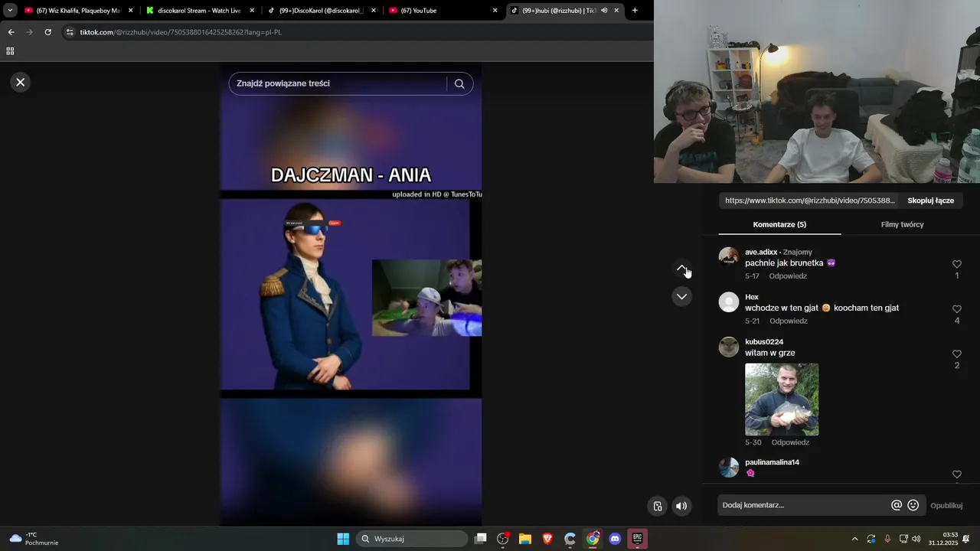Open File Explorer from the taskbar
This screenshot has width=980, height=551.
pyautogui.click(x=525, y=539)
